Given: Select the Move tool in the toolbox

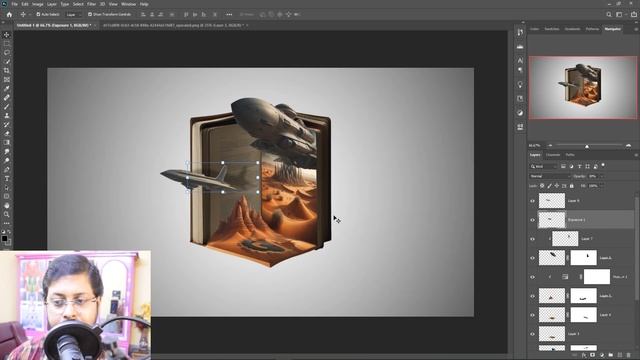Looking at the screenshot, I should pos(7,35).
